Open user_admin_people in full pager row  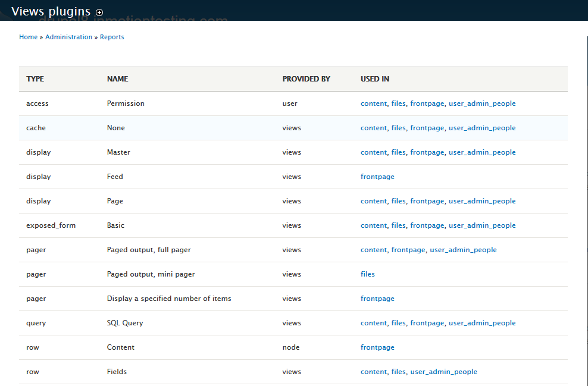click(462, 250)
